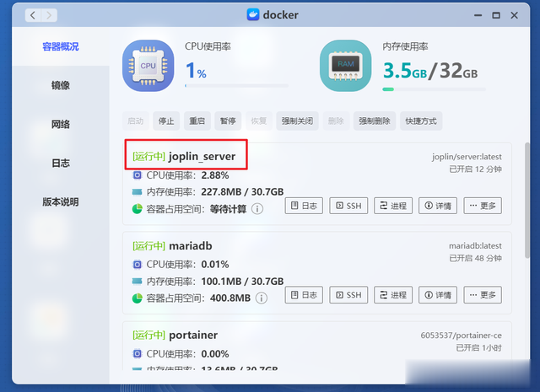Click the 等待计算 space status text
The image size is (540, 392).
click(x=228, y=209)
